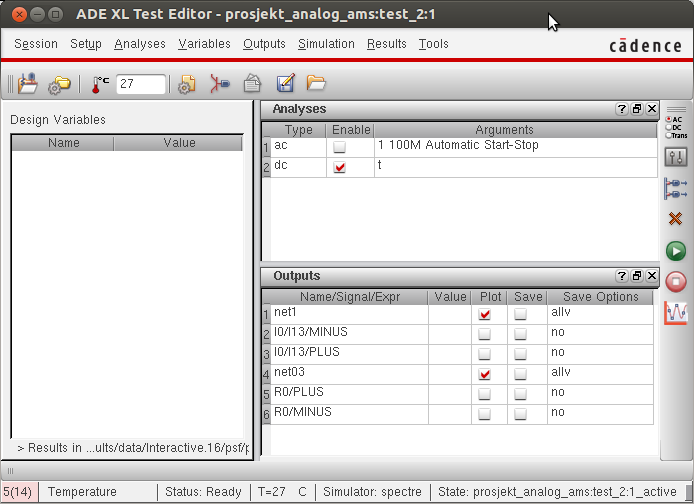Click the load setup state icon in toolbar
Image resolution: width=694 pixels, height=504 pixels.
click(x=27, y=83)
